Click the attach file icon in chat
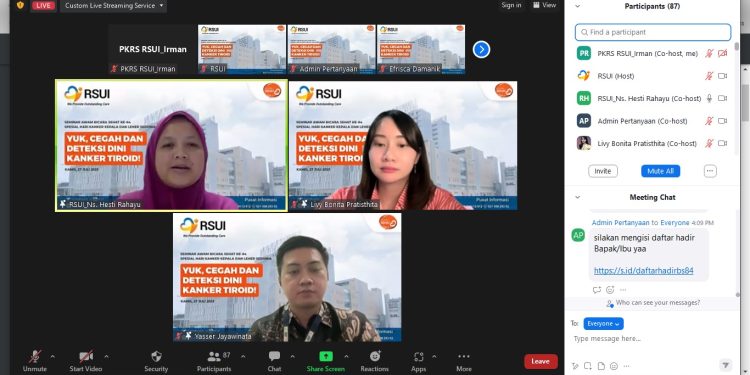 [x=601, y=365]
